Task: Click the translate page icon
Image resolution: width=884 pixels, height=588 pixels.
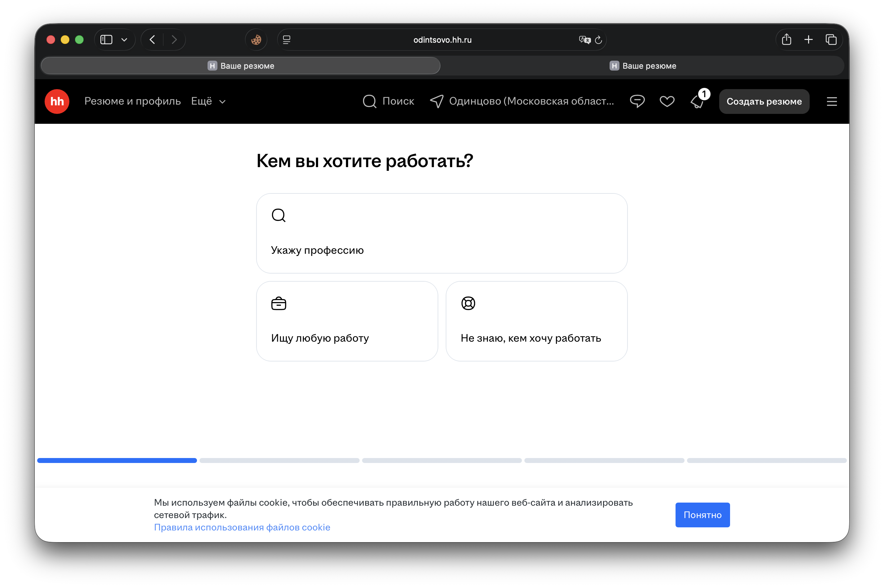Action: [x=584, y=40]
